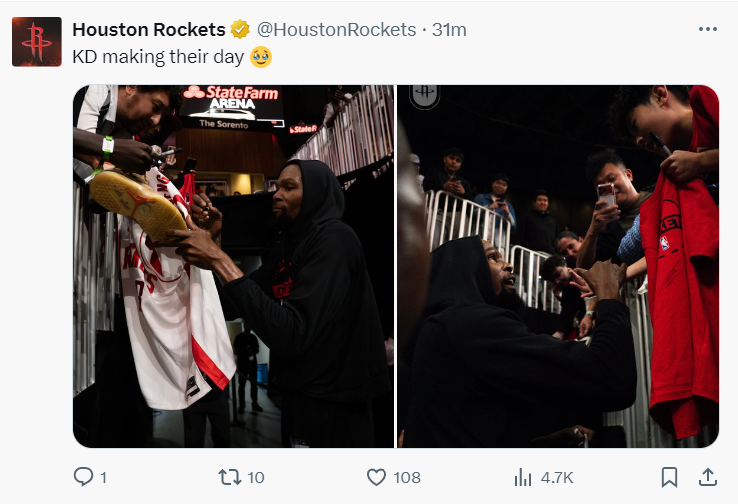The image size is (738, 504).
Task: Open the Houston Rockets display name link
Action: pyautogui.click(x=149, y=30)
